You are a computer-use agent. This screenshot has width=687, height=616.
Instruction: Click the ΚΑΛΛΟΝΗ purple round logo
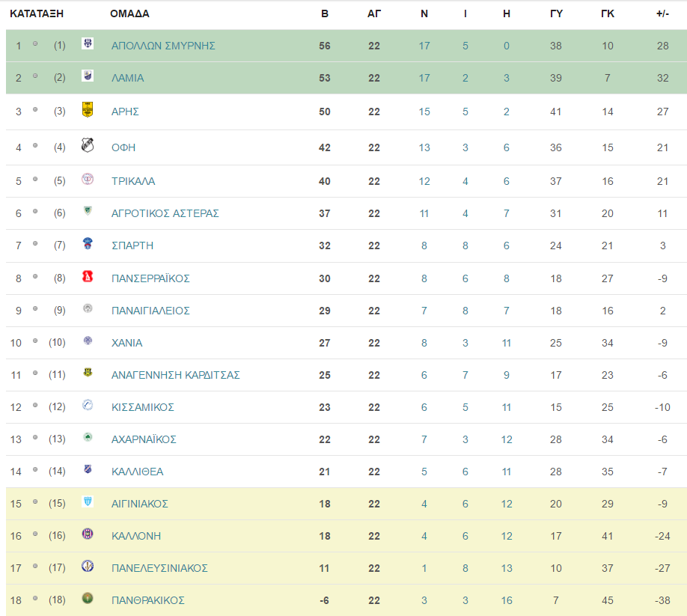click(88, 534)
